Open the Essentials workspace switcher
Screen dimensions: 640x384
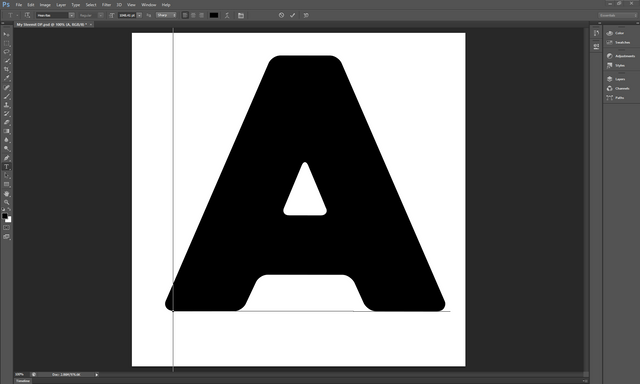618,15
